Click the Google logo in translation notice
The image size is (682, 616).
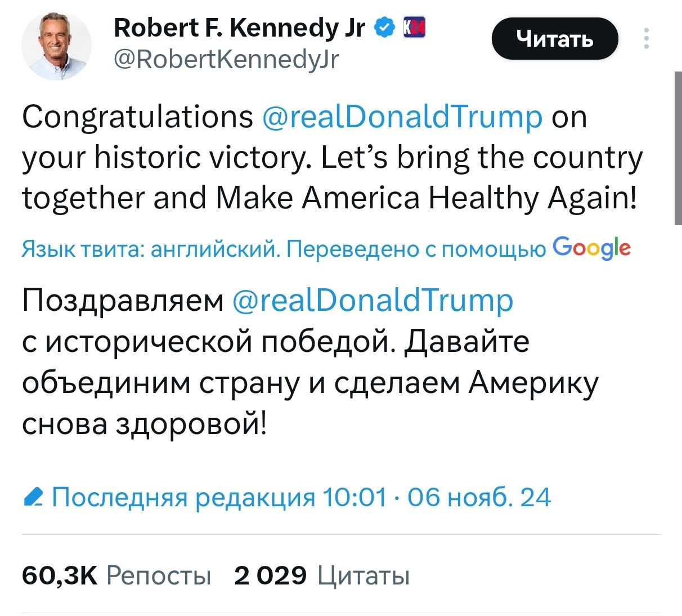(x=592, y=248)
